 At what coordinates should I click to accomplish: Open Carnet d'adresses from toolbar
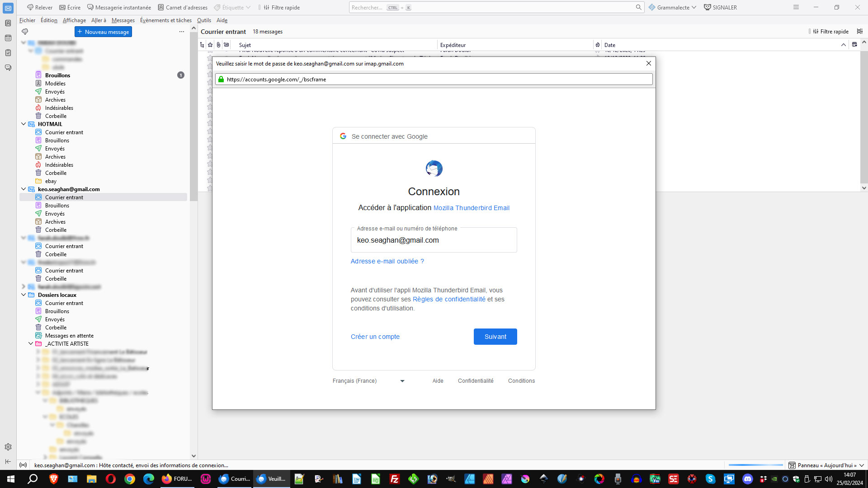pos(183,7)
